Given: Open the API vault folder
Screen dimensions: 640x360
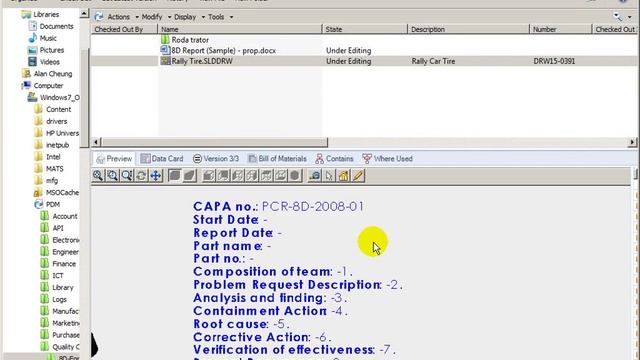Looking at the screenshot, I should pyautogui.click(x=52, y=228).
